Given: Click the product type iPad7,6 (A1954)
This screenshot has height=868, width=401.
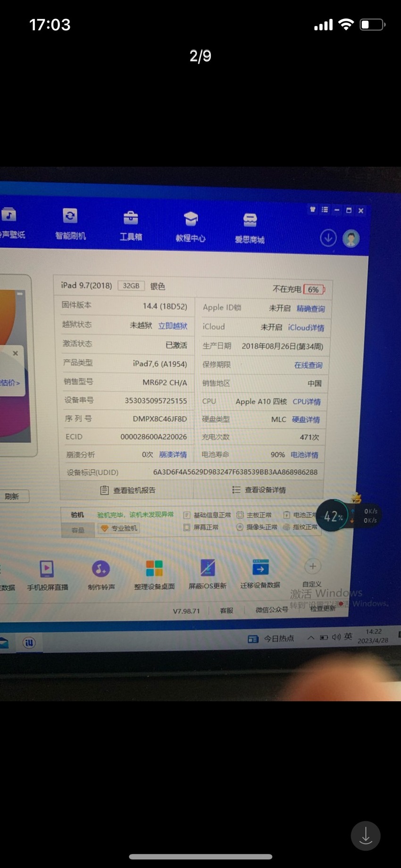Looking at the screenshot, I should pos(160,364).
